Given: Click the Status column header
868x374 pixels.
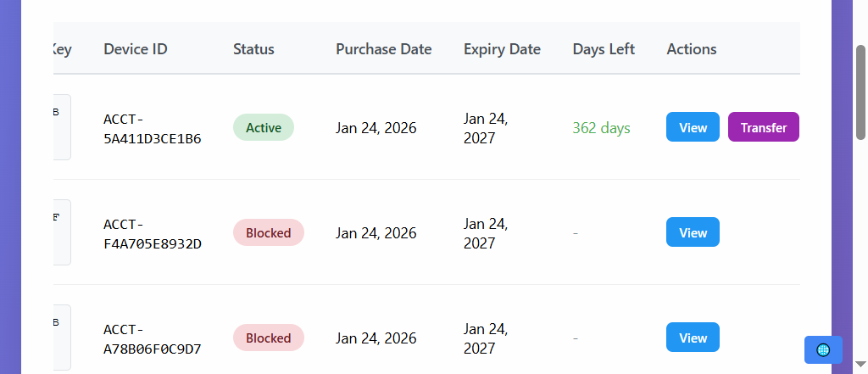Looking at the screenshot, I should coord(253,49).
